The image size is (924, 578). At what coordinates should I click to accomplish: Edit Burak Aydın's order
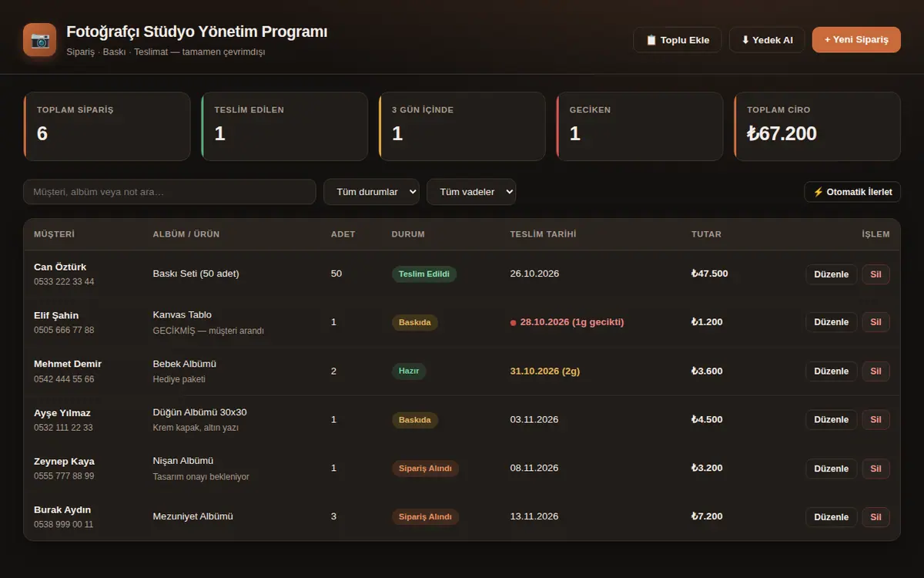(x=831, y=517)
